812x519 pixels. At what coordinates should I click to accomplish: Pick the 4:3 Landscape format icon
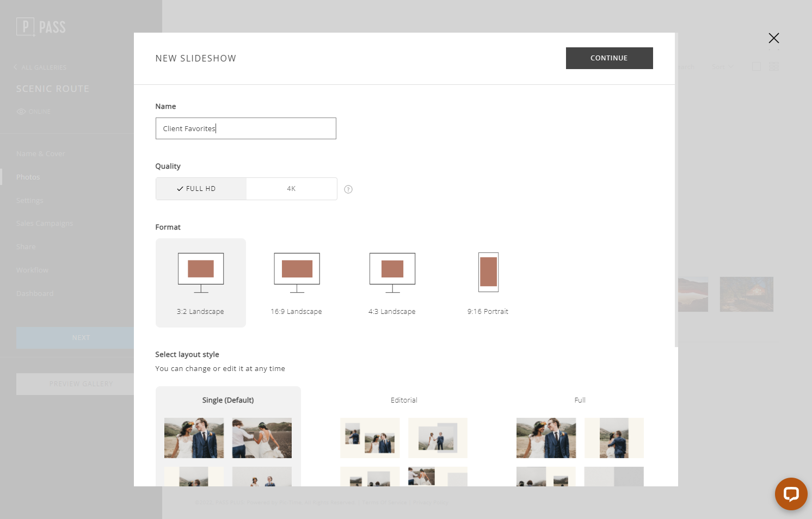[392, 273]
